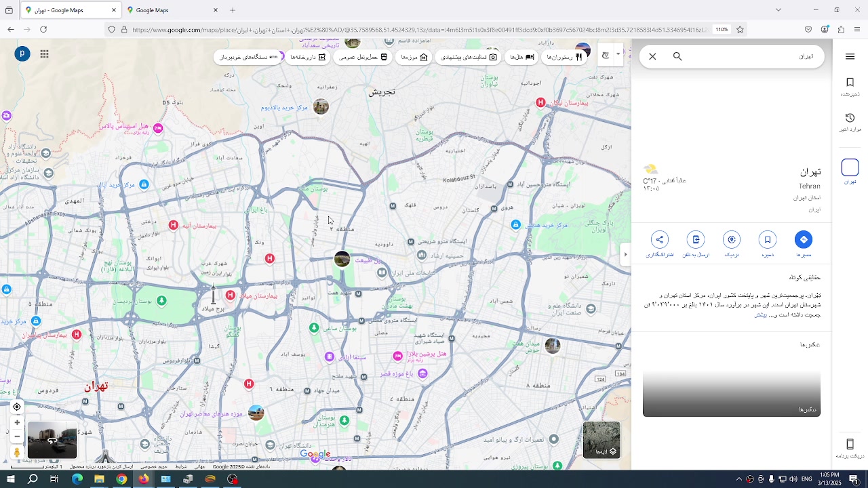Open the Windows Start menu
The image size is (868, 488).
pyautogui.click(x=11, y=479)
